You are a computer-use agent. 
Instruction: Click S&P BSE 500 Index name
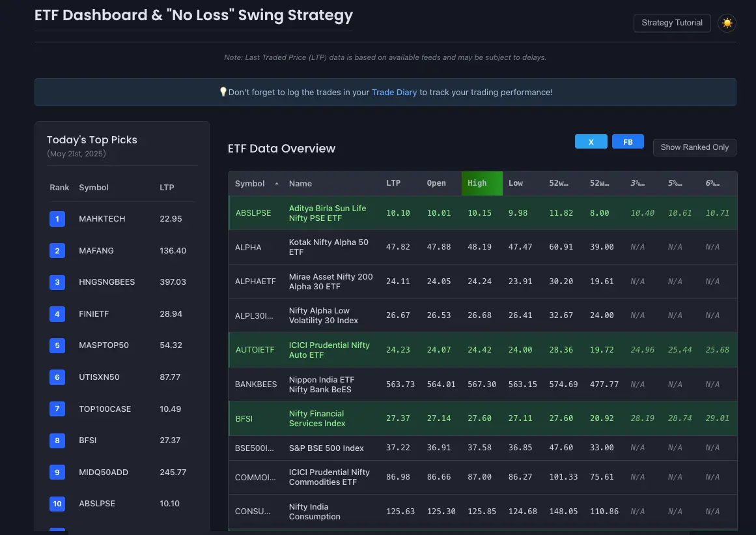coord(326,448)
